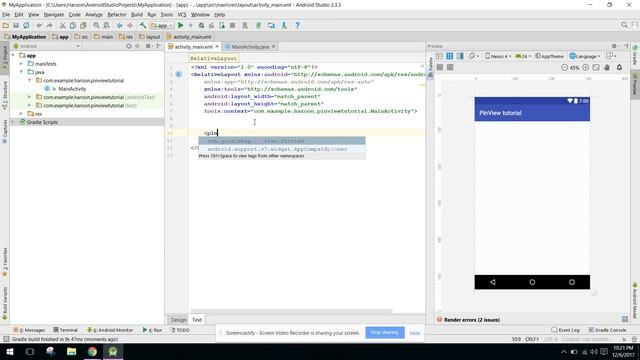Zoom out the preview with minus icon
Viewport: 640px width, 360px height.
coord(564,67)
